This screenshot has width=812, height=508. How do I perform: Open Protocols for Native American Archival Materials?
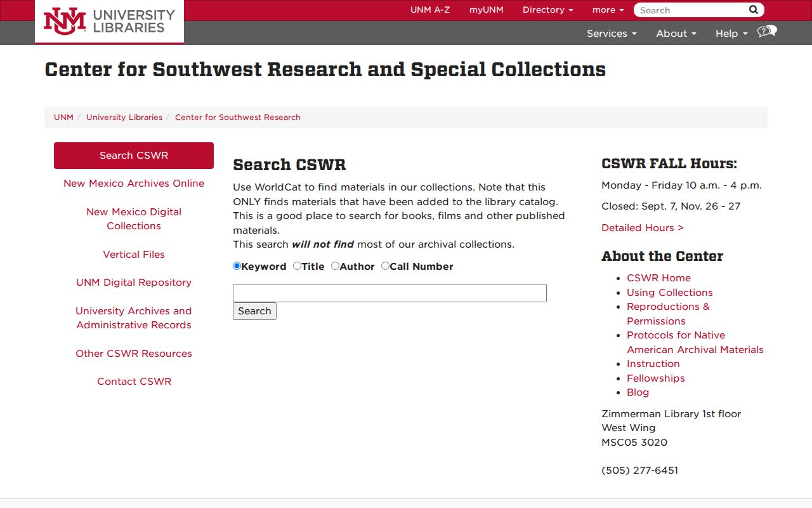point(695,342)
